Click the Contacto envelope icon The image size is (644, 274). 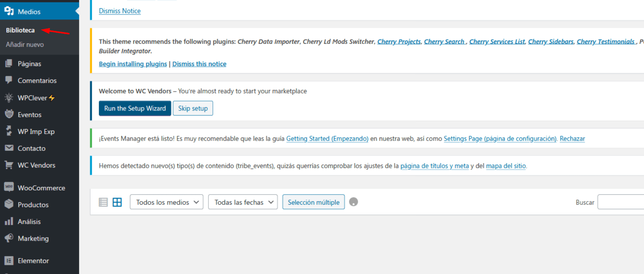coord(9,148)
